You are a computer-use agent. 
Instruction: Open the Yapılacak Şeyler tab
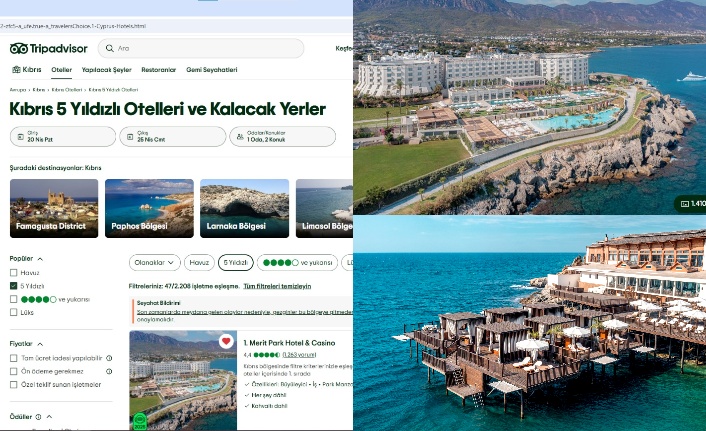(106, 70)
